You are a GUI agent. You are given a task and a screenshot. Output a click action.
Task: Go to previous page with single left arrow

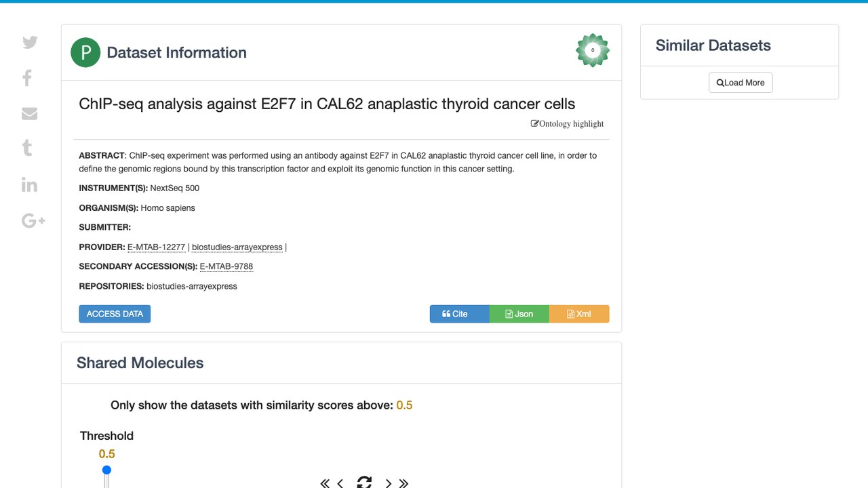(340, 483)
